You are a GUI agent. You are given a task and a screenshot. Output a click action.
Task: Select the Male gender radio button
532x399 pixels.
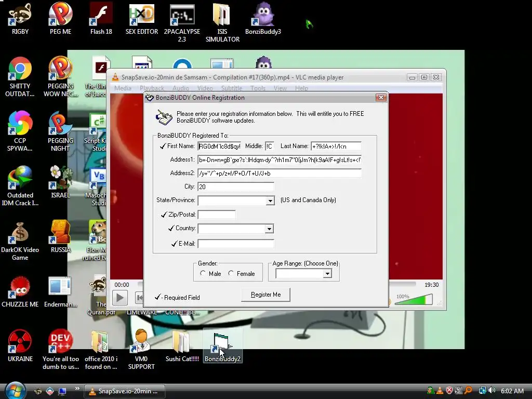(203, 273)
